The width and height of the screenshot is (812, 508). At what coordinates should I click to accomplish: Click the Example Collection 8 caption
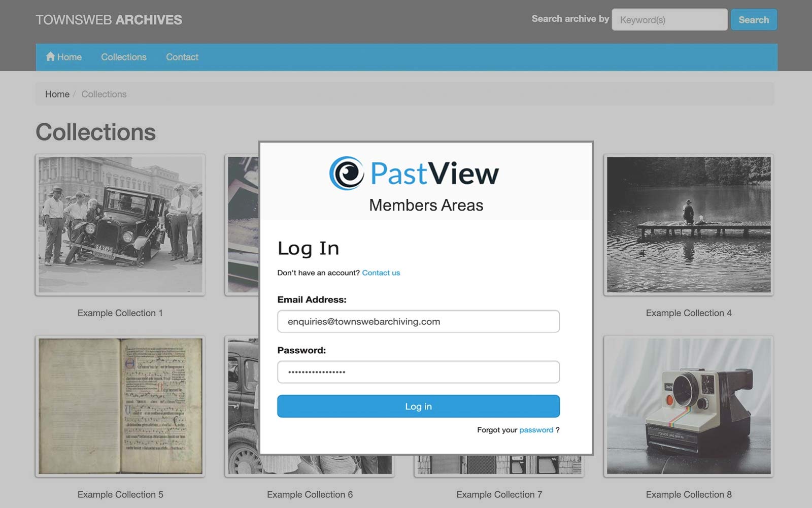click(x=689, y=494)
